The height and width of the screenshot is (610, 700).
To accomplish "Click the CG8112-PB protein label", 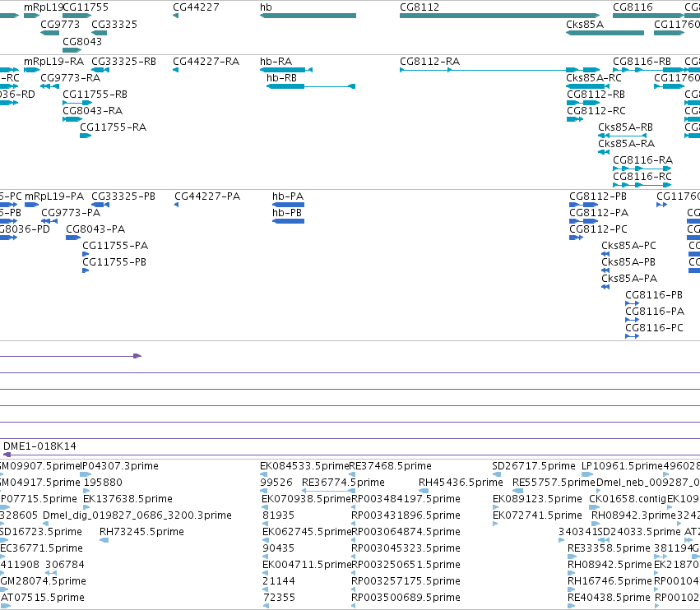I will [598, 196].
